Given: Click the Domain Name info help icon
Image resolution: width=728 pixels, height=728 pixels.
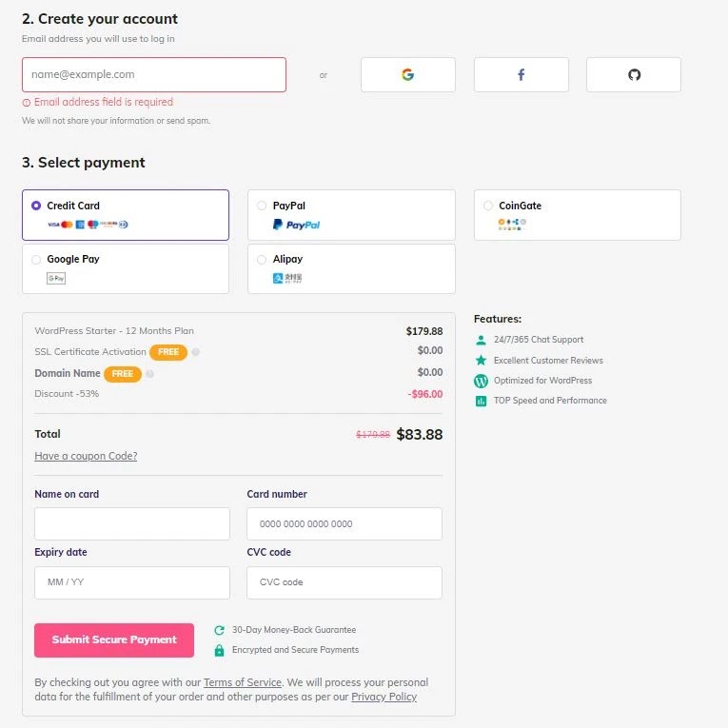Looking at the screenshot, I should pyautogui.click(x=150, y=374).
